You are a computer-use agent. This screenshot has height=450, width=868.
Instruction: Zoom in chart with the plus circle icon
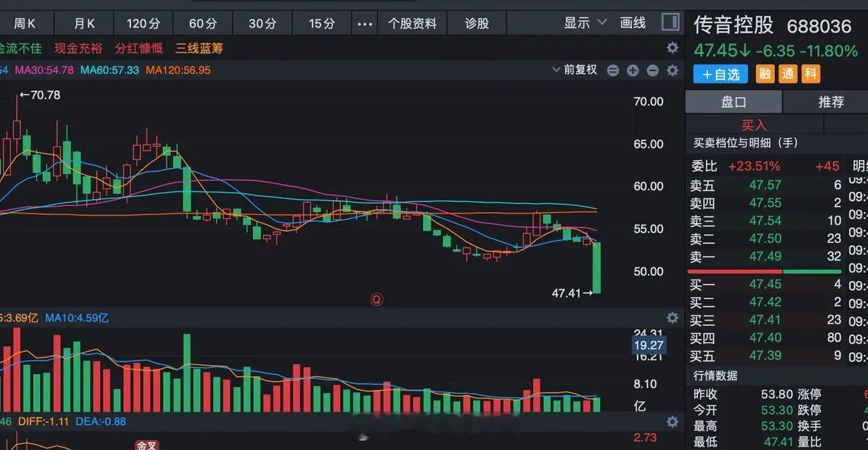633,70
